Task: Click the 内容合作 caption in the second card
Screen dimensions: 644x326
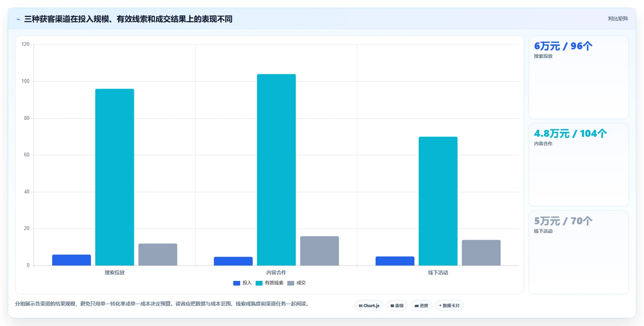Action: (x=543, y=144)
